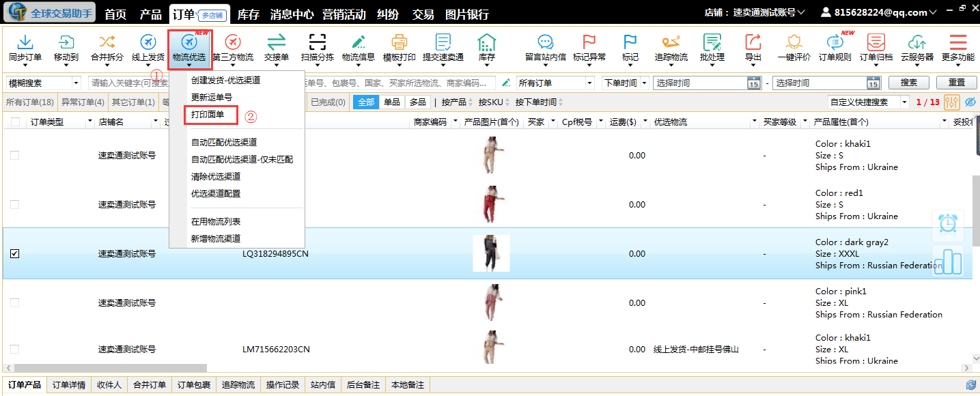The image size is (980, 396).
Task: Select the 多品 multi-item filter toggle
Action: tap(417, 102)
